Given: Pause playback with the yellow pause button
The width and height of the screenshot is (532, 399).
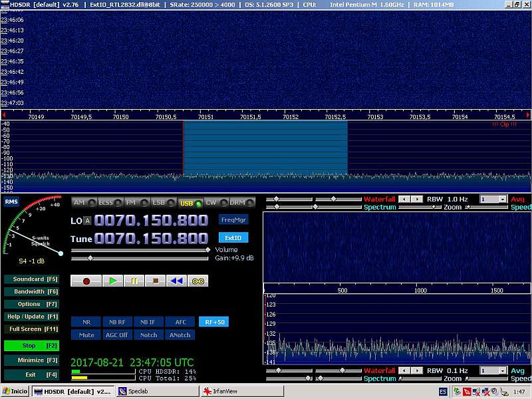Looking at the screenshot, I should [134, 281].
